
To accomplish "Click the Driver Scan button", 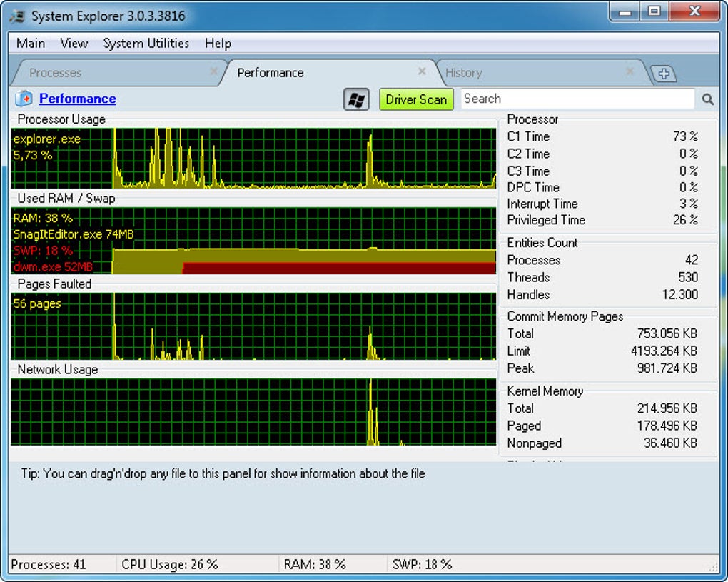I will point(416,99).
